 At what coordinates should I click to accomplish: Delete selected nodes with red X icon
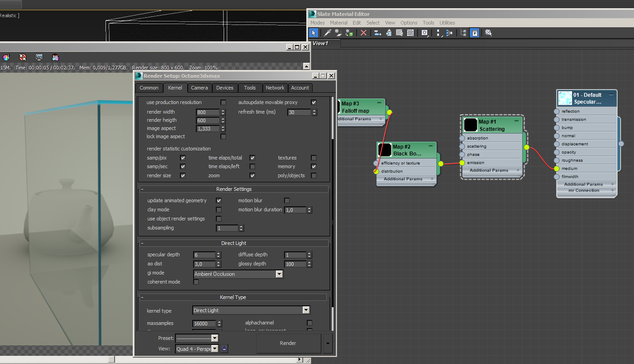click(364, 33)
